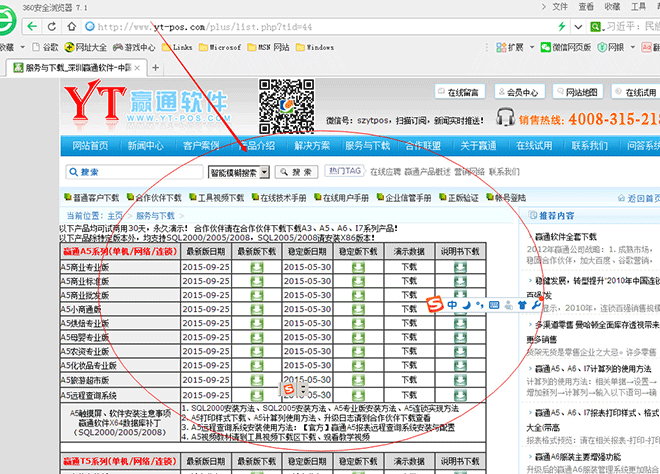Open the 游戏中心 bookmark
This screenshot has height=474, width=660.
point(134,47)
